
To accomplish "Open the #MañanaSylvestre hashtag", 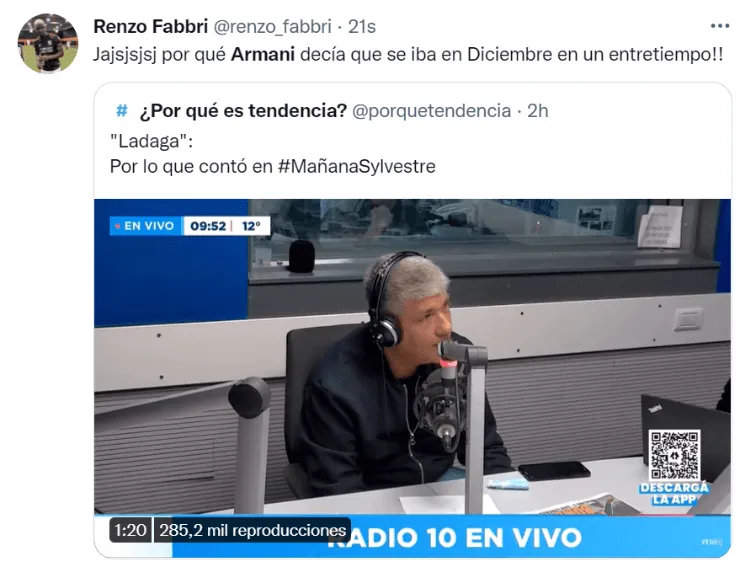I will (357, 166).
